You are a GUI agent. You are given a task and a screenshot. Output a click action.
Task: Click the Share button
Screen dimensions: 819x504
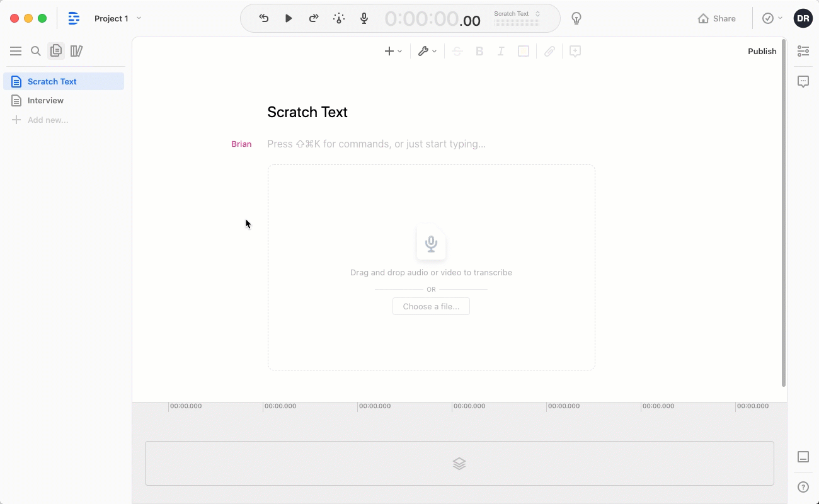[x=717, y=18]
